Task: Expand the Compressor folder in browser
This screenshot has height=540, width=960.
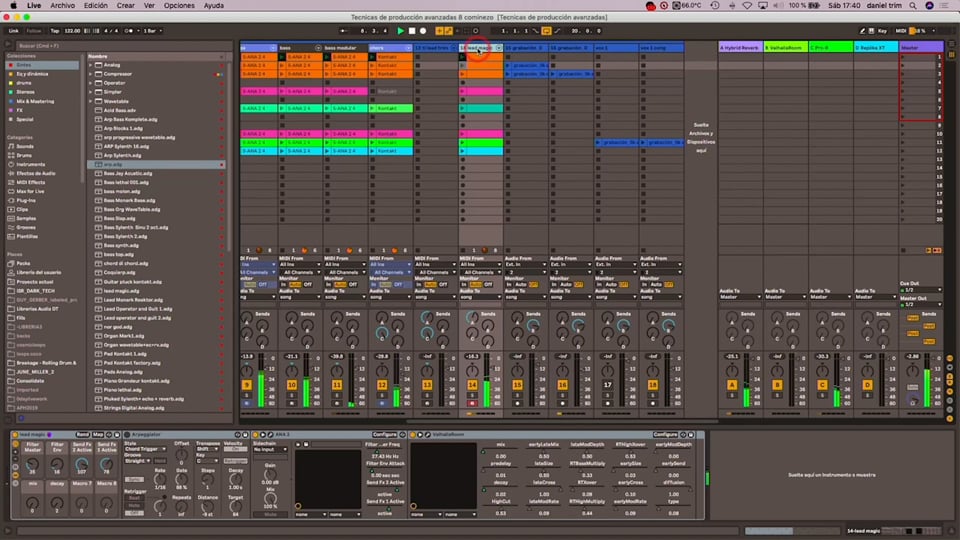Action: (91, 74)
